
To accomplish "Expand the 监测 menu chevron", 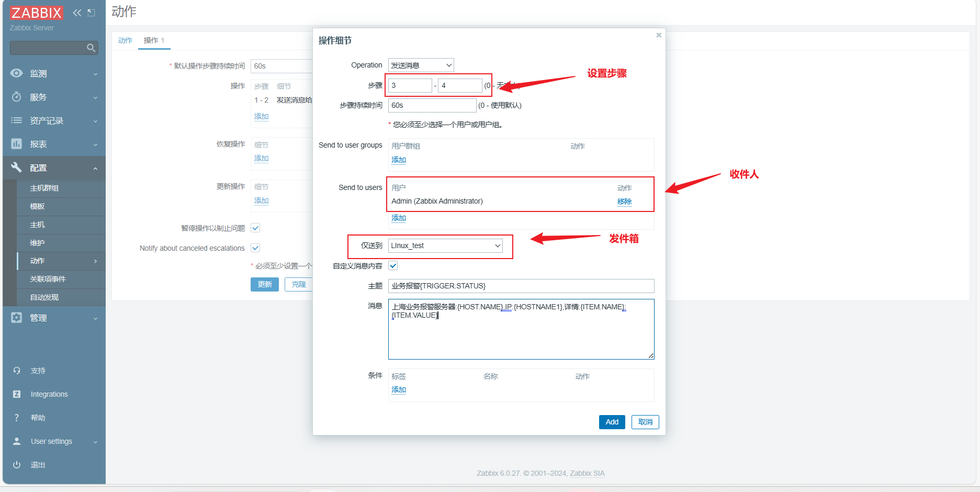I will coord(95,74).
